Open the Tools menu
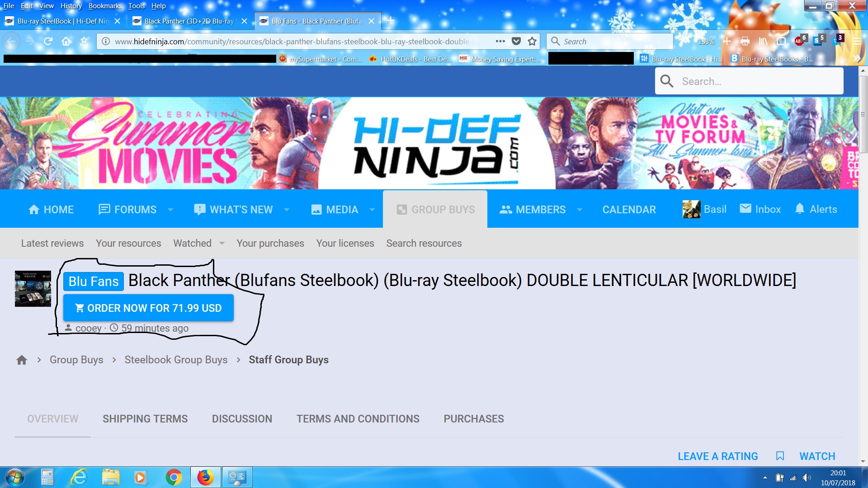The image size is (868, 488). 137,6
